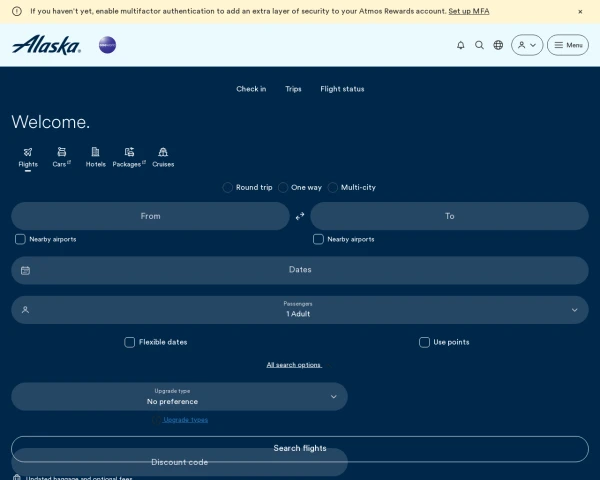Click the Search flights button
The width and height of the screenshot is (600, 480).
click(x=300, y=449)
